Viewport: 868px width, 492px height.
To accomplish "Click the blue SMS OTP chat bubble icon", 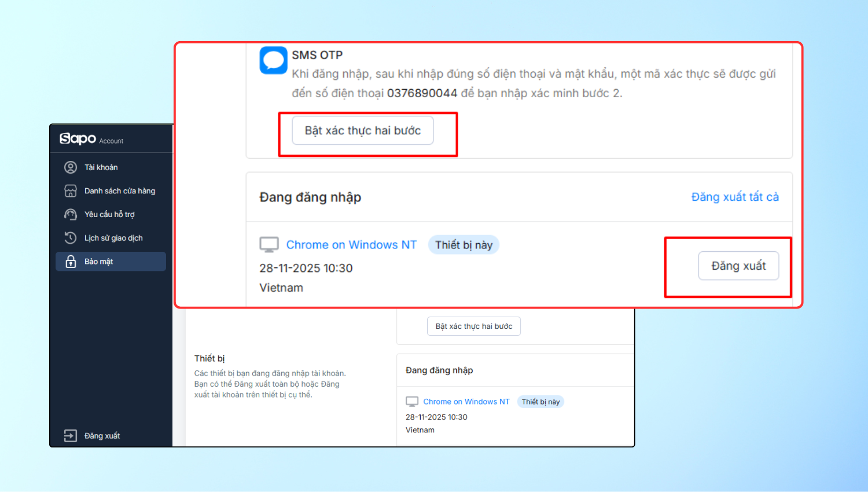I will point(273,60).
